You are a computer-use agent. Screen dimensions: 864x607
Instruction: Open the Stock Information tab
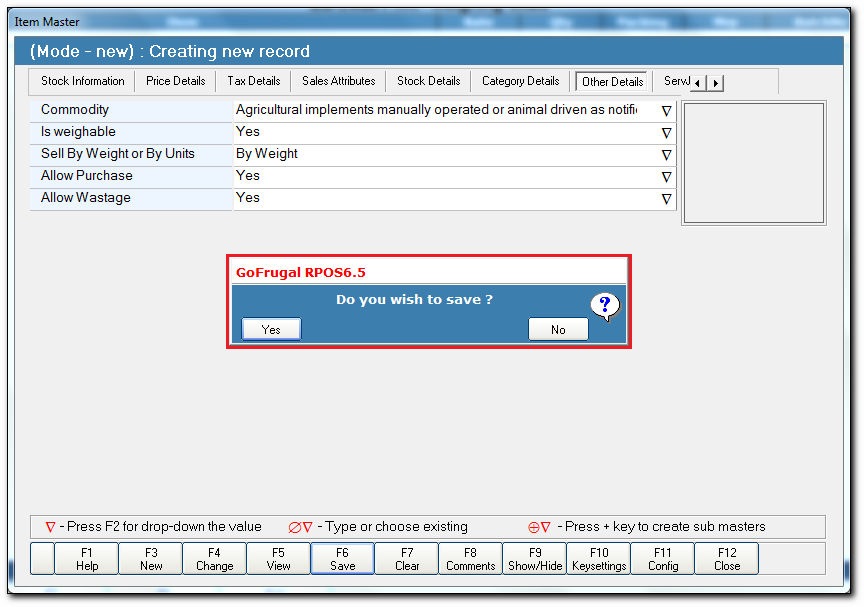point(83,81)
